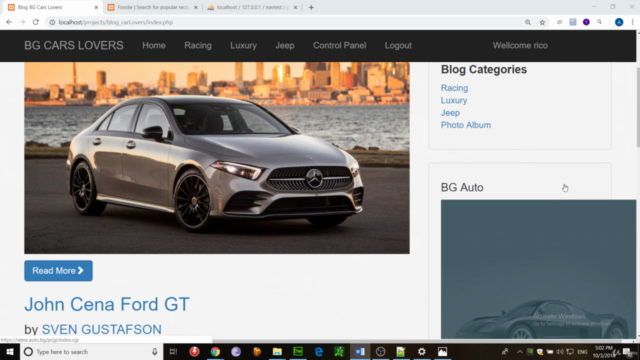This screenshot has height=360, width=640.
Task: Open the zoom magnifier icon in address bar
Action: (x=528, y=22)
